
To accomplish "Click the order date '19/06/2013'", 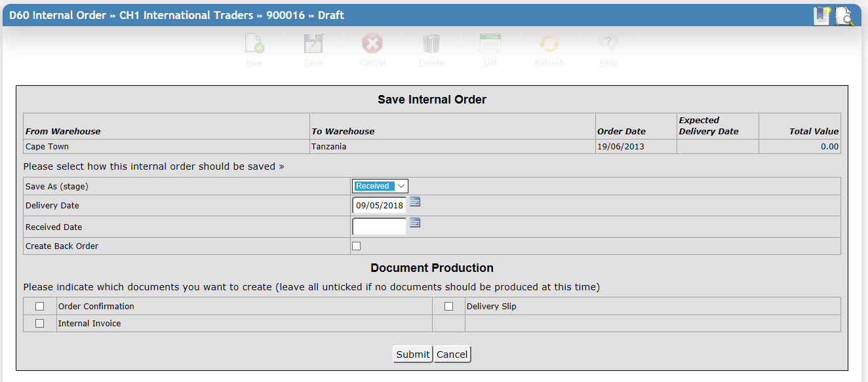I will pos(621,147).
